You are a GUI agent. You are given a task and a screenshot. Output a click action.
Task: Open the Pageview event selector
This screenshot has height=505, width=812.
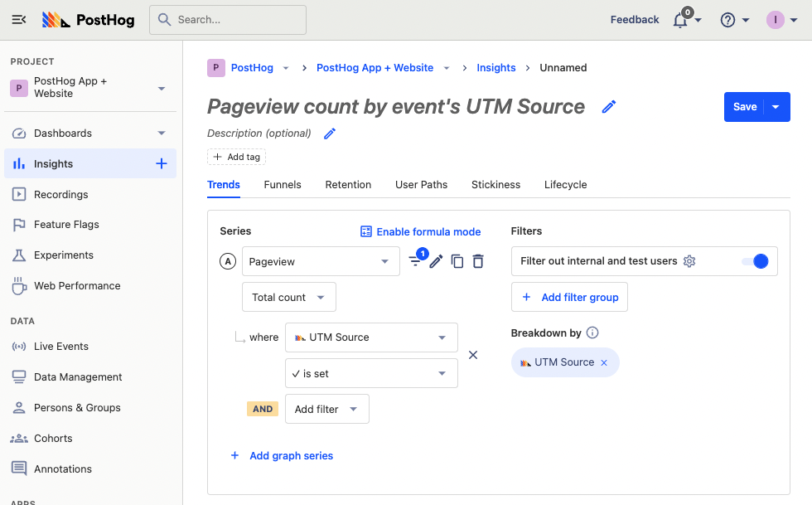click(x=321, y=260)
